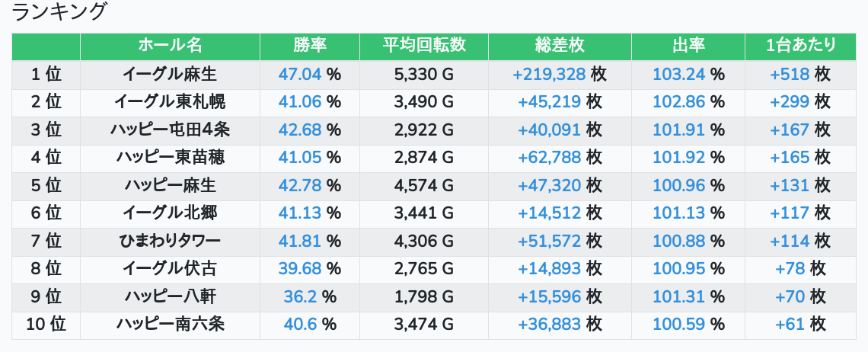This screenshot has width=868, height=352.
Task: Click the 平均回転数 column header
Action: point(424,46)
